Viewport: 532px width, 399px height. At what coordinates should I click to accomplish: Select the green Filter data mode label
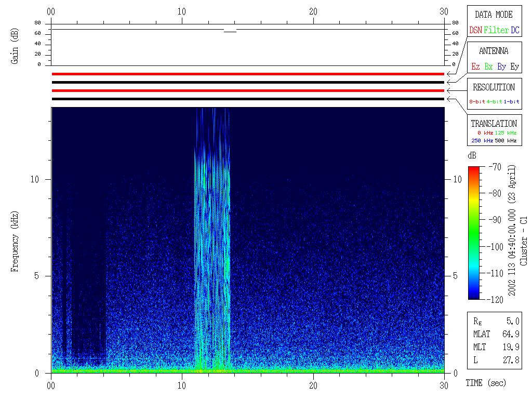[496, 31]
